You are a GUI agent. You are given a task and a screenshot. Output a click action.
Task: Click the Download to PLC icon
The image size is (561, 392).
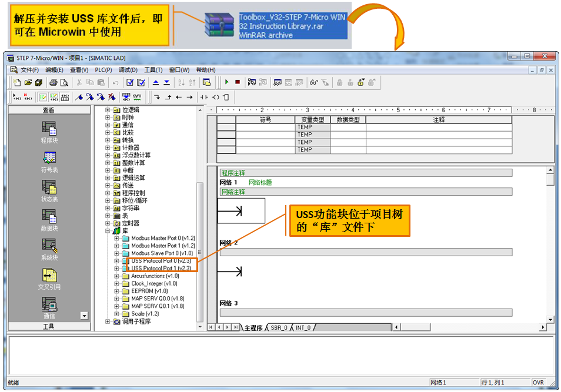point(167,83)
